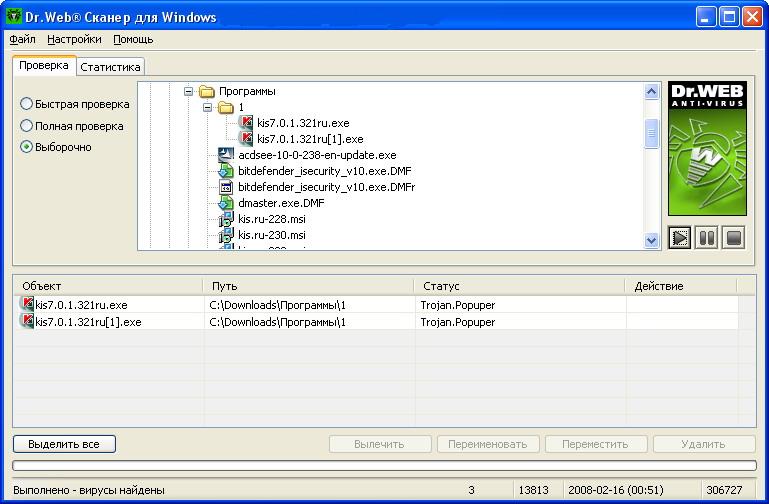Select Выборочно radio button
Image resolution: width=769 pixels, height=504 pixels.
(x=26, y=147)
